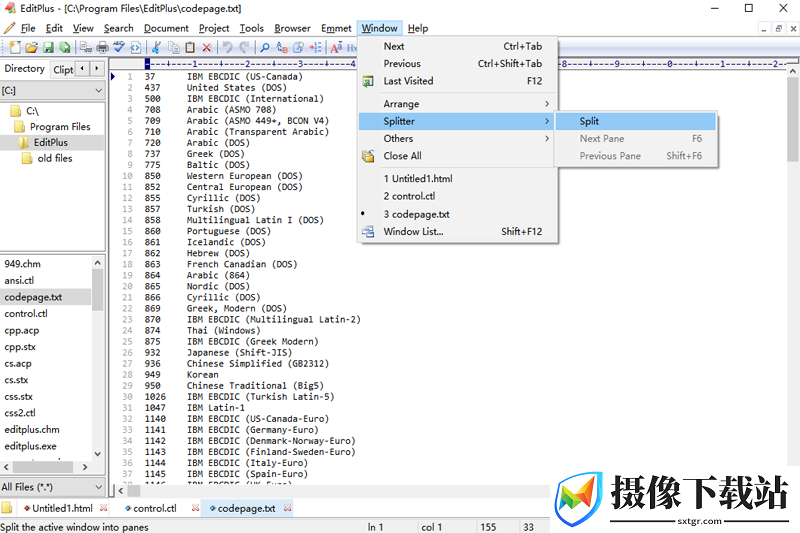Click the 'ln 1' status bar field

[x=376, y=527]
